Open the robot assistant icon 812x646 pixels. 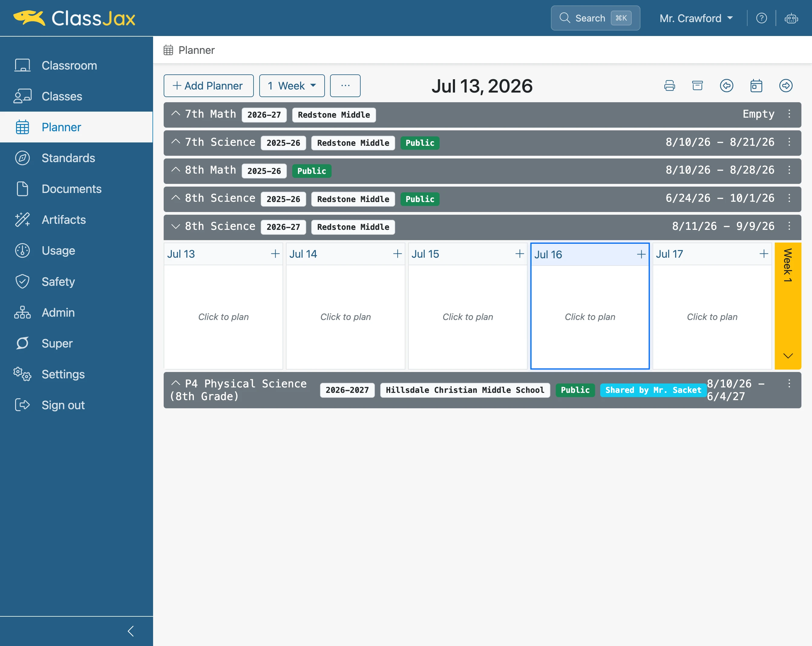point(791,18)
